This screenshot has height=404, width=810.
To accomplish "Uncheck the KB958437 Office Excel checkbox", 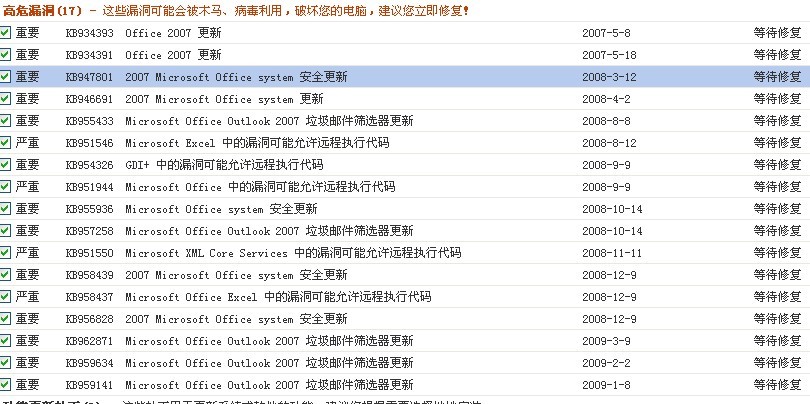I will pyautogui.click(x=5, y=297).
